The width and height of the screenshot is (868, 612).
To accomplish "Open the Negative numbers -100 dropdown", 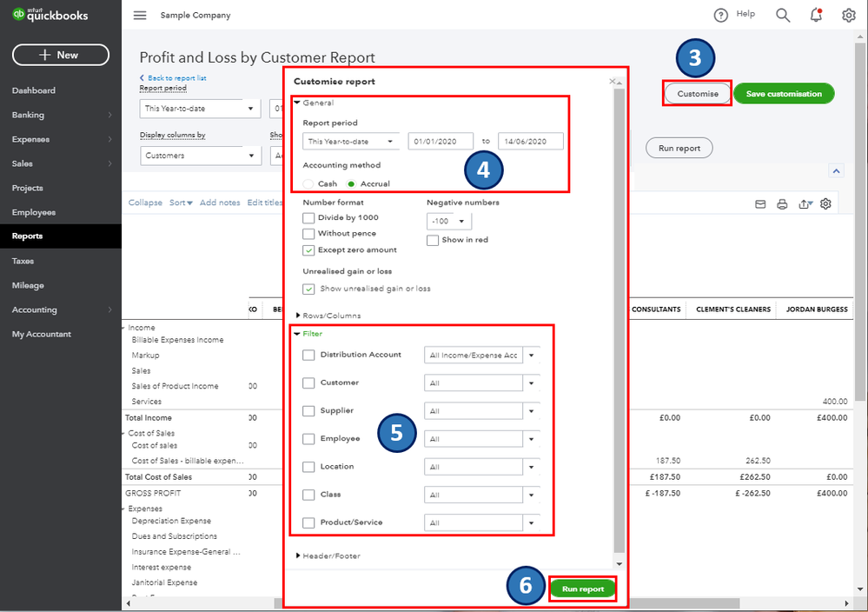I will [x=449, y=222].
